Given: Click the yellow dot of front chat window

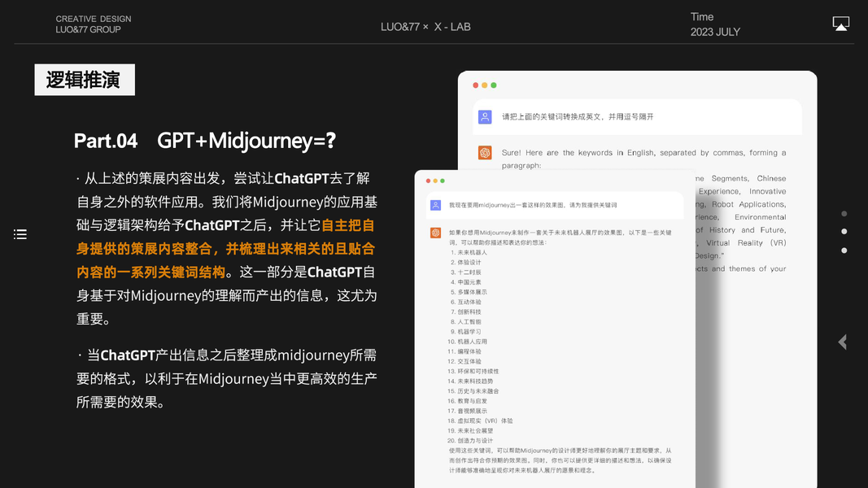Looking at the screenshot, I should coord(435,181).
